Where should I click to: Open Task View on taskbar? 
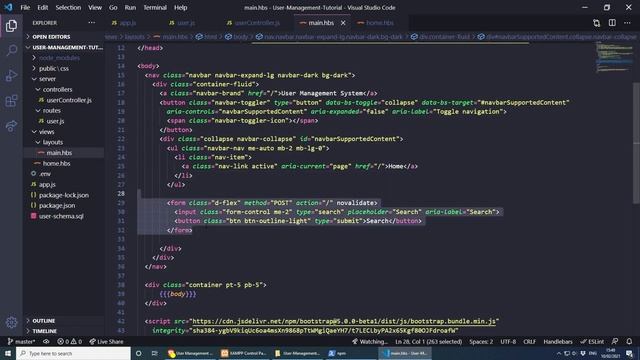(x=155, y=353)
